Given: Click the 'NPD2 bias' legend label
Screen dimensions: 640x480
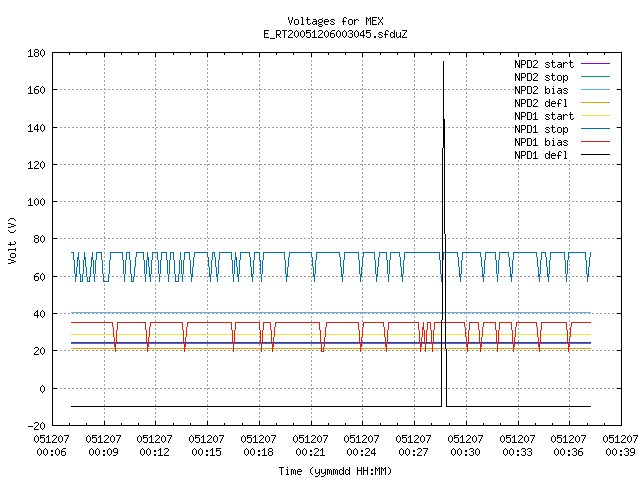Looking at the screenshot, I should click(541, 90).
